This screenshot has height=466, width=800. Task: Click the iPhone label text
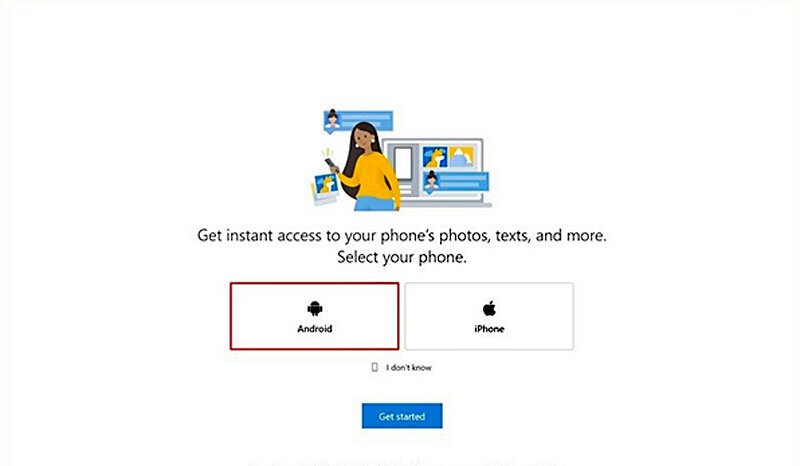coord(489,329)
